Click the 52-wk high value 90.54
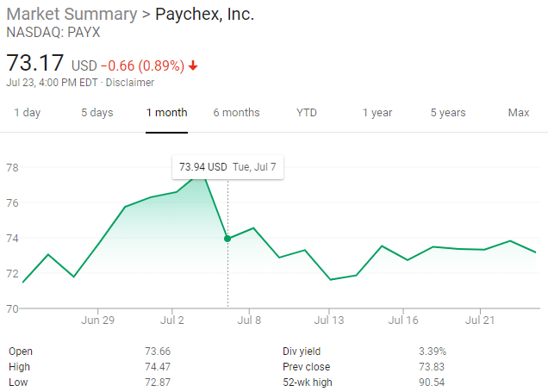548x392 pixels. point(432,383)
